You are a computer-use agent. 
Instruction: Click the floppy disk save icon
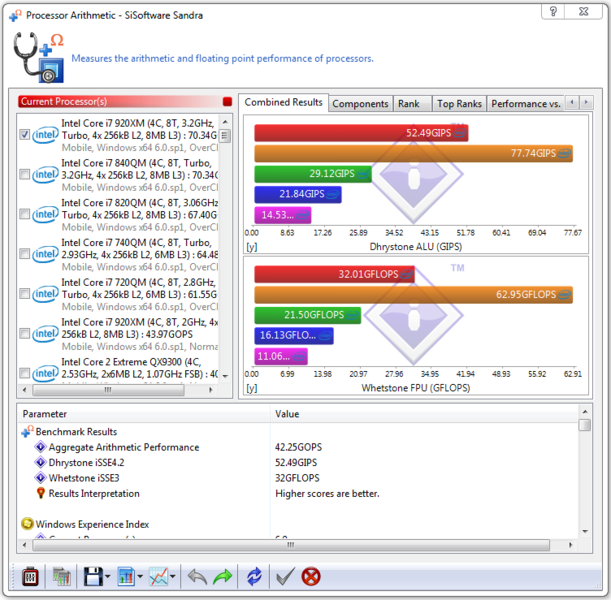(x=92, y=577)
